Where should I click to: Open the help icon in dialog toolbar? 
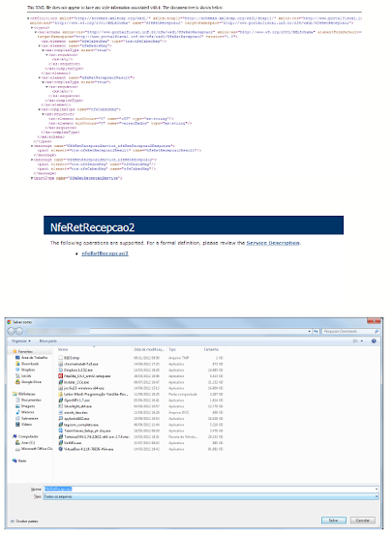point(374,341)
